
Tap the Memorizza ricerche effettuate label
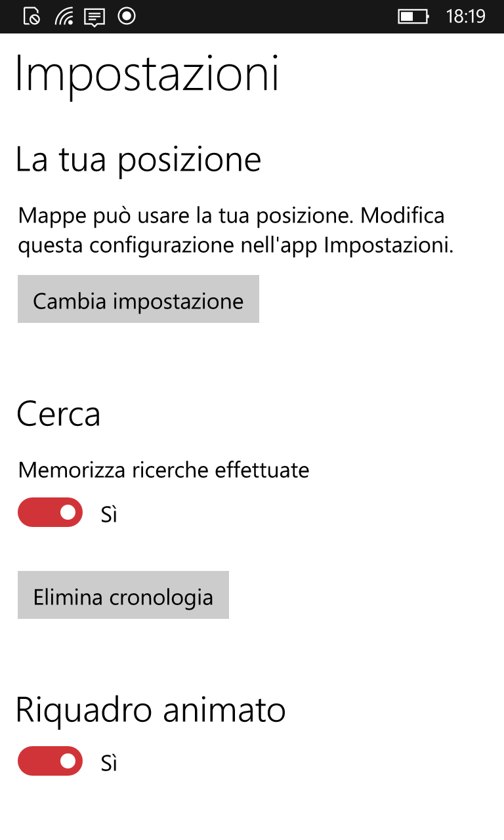pyautogui.click(x=164, y=470)
